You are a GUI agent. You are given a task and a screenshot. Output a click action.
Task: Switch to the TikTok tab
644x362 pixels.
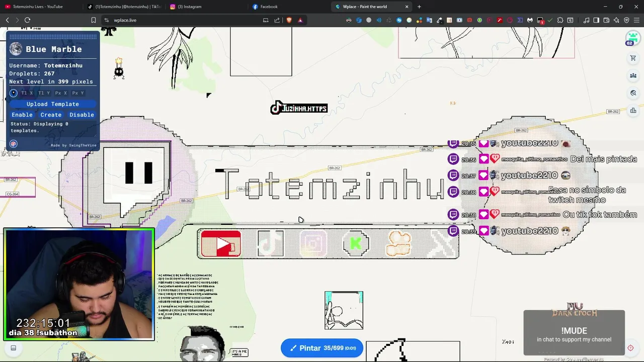point(123,7)
